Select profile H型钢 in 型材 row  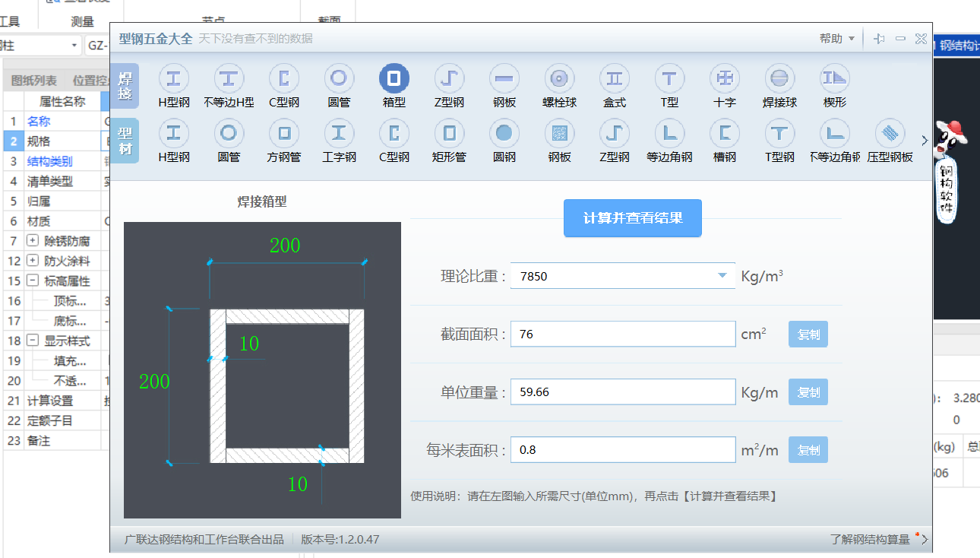[174, 133]
